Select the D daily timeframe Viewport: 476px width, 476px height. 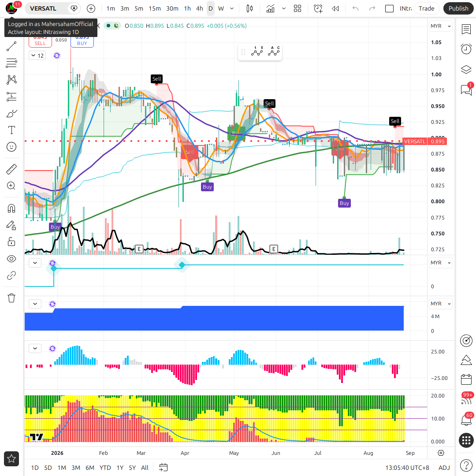coord(210,8)
